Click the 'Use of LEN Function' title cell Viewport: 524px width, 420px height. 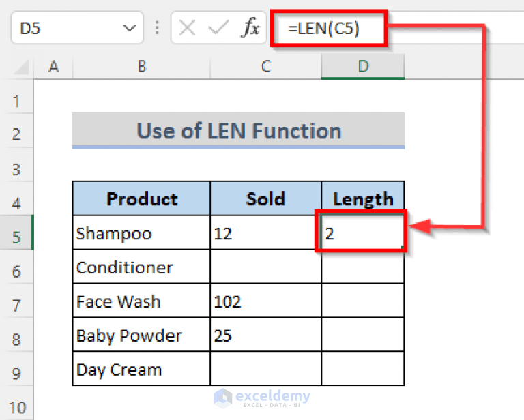(x=238, y=130)
